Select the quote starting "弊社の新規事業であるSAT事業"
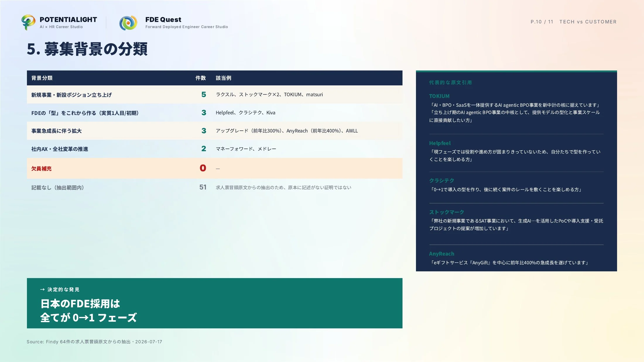Viewport: 644px width, 362px height. point(516,225)
